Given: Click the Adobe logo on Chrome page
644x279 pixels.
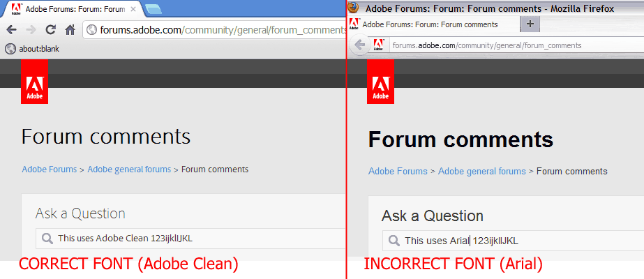Looking at the screenshot, I should click(34, 82).
